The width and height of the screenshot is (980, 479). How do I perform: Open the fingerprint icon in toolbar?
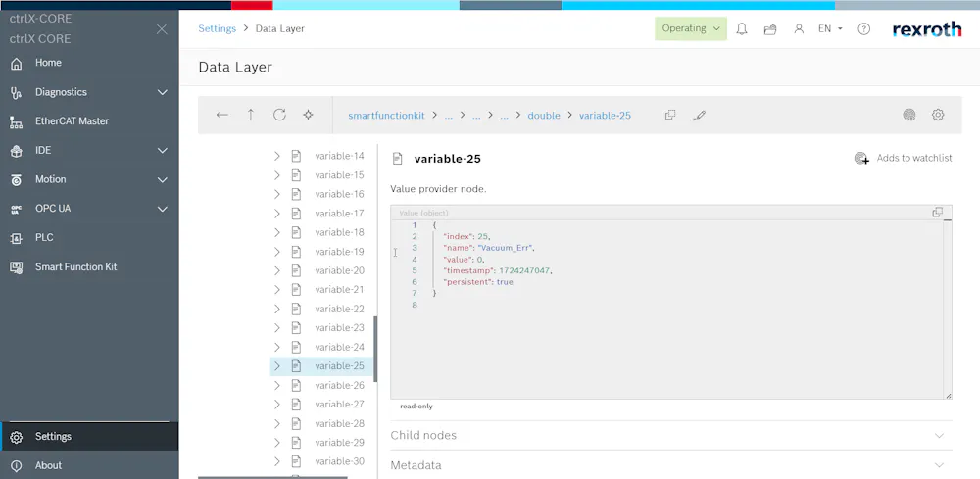909,115
